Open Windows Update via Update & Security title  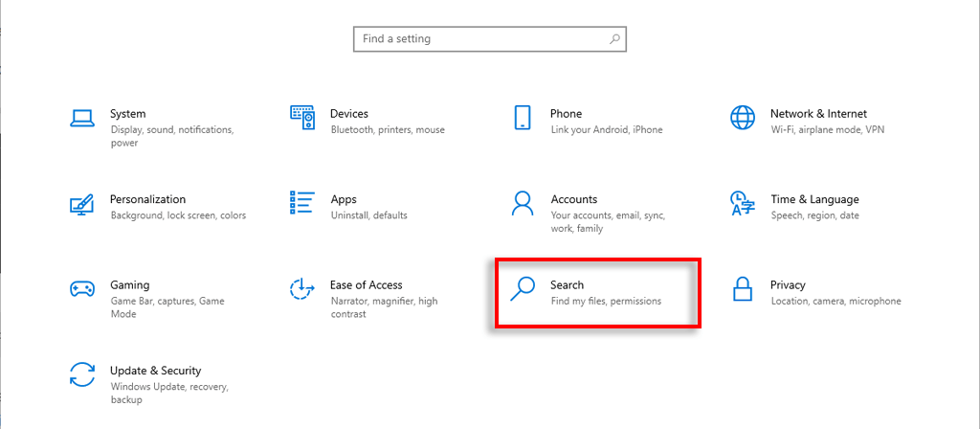click(x=155, y=371)
